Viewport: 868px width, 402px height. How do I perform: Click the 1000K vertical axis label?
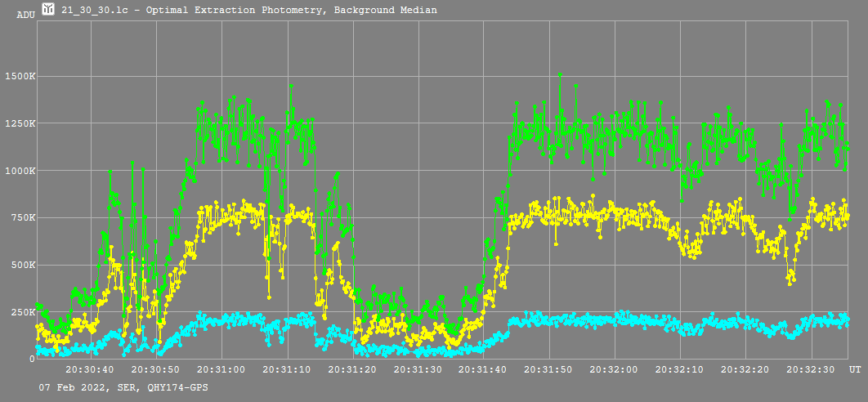[x=18, y=172]
